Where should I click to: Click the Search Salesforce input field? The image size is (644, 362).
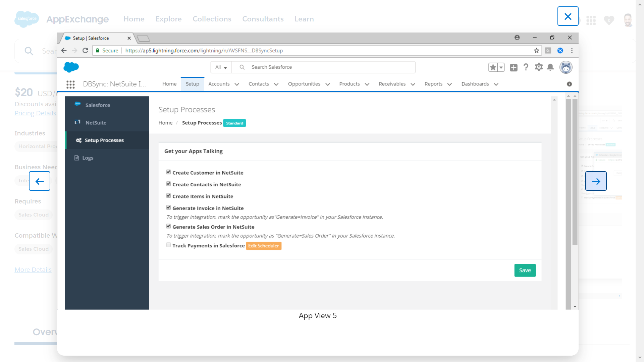coord(324,67)
